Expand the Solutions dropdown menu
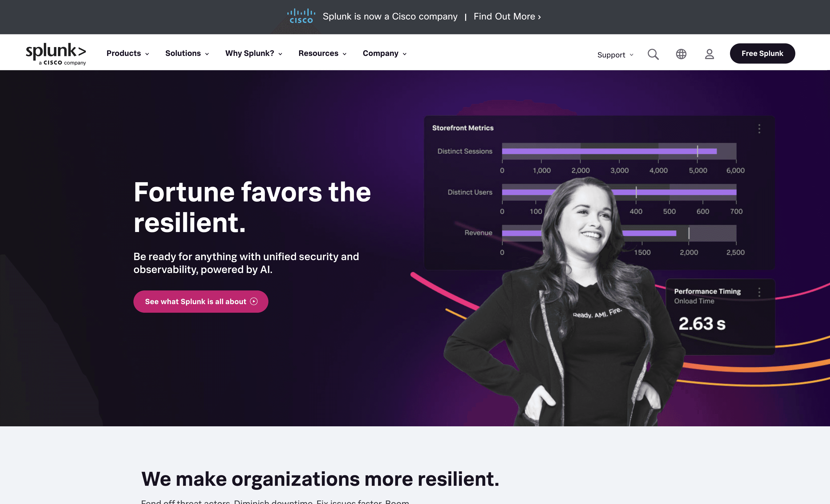Screen dimensions: 830x504 point(187,53)
